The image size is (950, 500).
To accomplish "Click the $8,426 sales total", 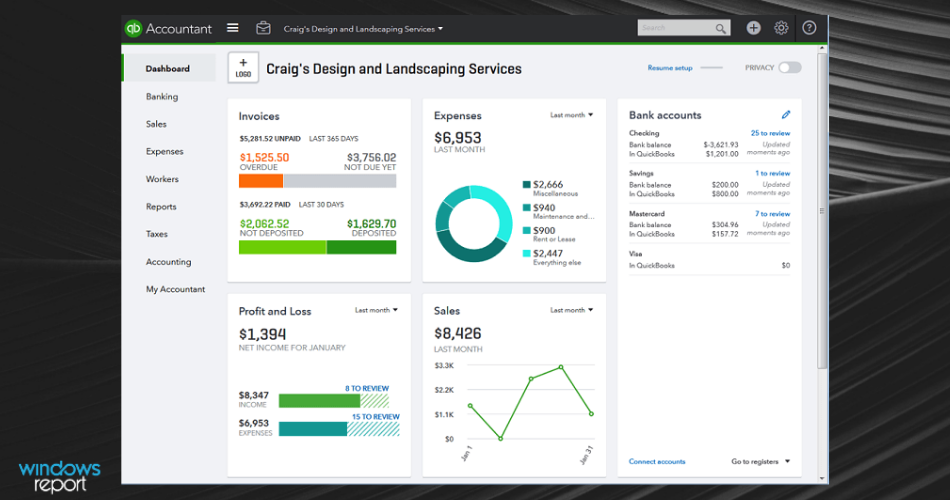I will 457,333.
